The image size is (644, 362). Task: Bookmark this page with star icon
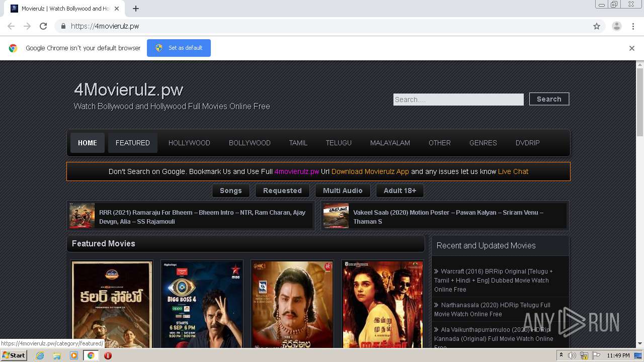(x=597, y=26)
